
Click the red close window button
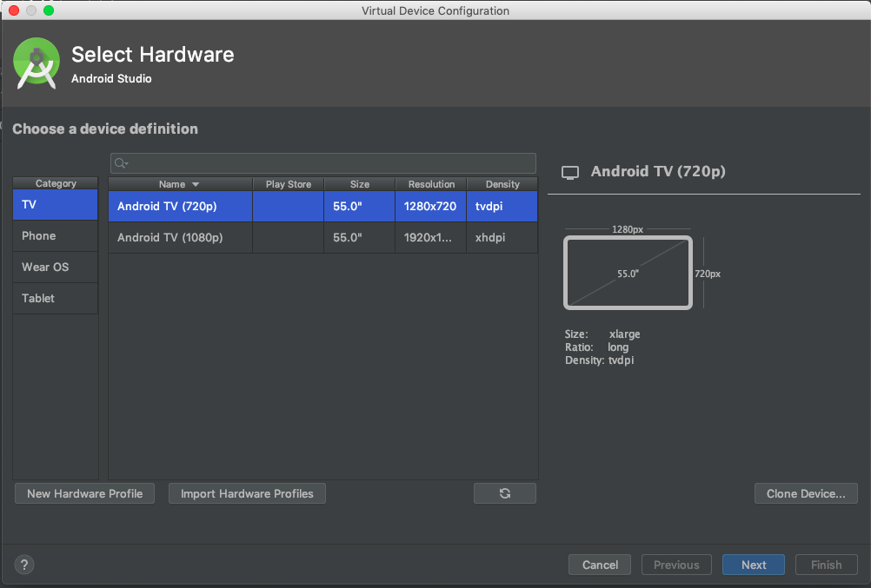tap(14, 10)
